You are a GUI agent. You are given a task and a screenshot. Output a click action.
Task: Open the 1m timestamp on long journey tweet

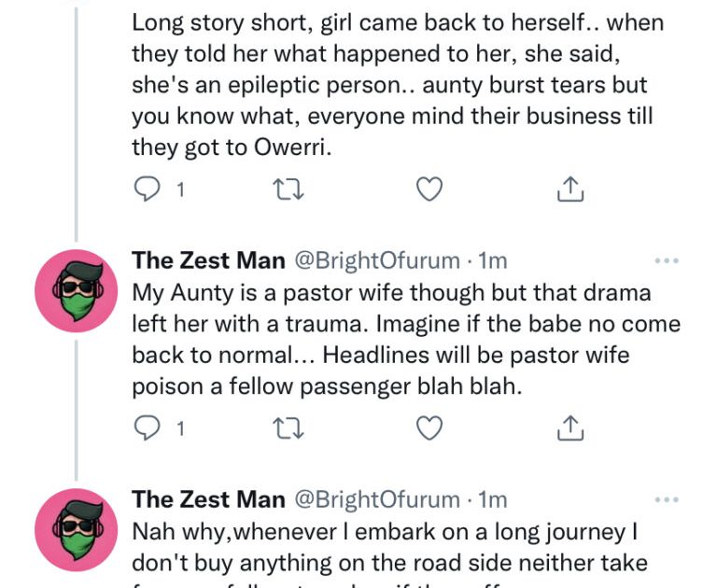pyautogui.click(x=492, y=499)
